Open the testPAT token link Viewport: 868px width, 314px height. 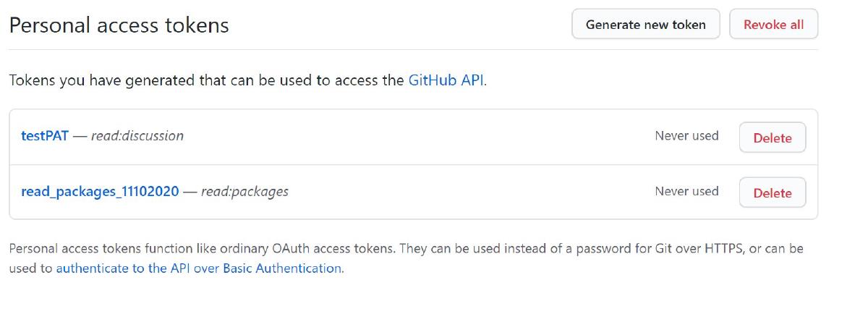click(x=45, y=136)
